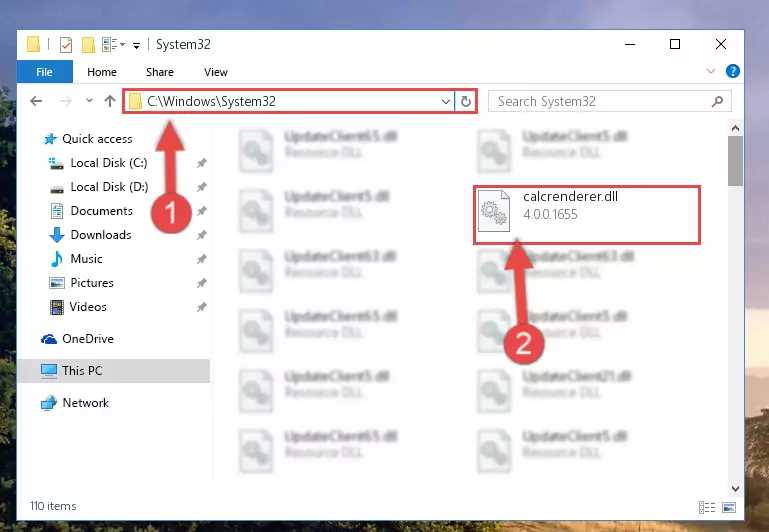Image resolution: width=769 pixels, height=532 pixels.
Task: Minimize the System32 window
Action: (x=630, y=45)
